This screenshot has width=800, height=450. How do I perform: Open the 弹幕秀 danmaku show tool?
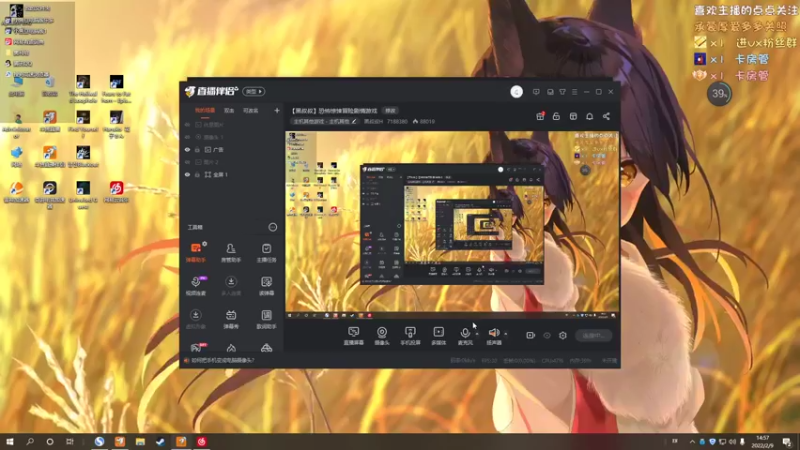[x=231, y=319]
